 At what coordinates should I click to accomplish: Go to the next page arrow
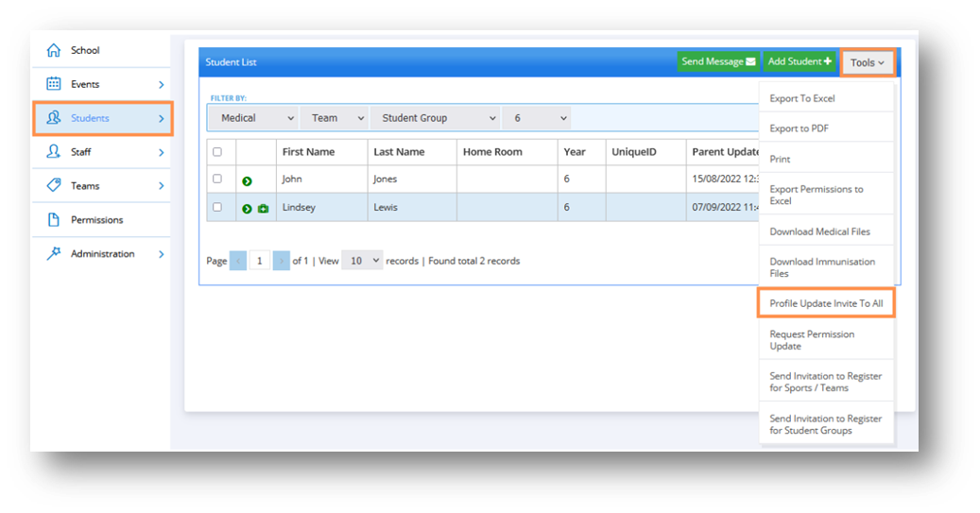[x=282, y=261]
